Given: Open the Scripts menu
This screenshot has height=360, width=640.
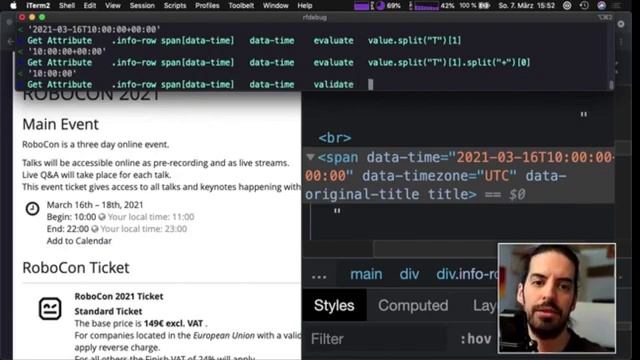Looking at the screenshot, I should point(175,6).
